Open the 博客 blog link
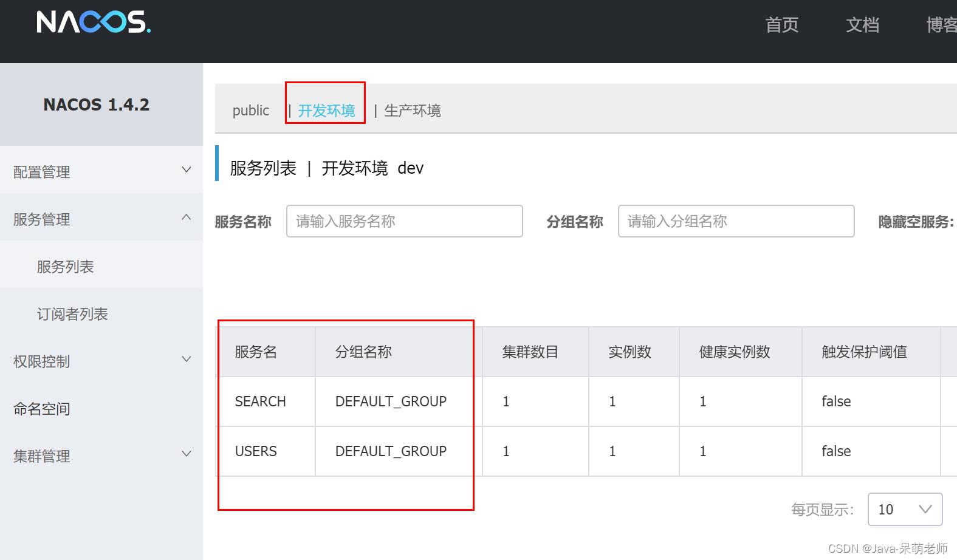 tap(941, 25)
